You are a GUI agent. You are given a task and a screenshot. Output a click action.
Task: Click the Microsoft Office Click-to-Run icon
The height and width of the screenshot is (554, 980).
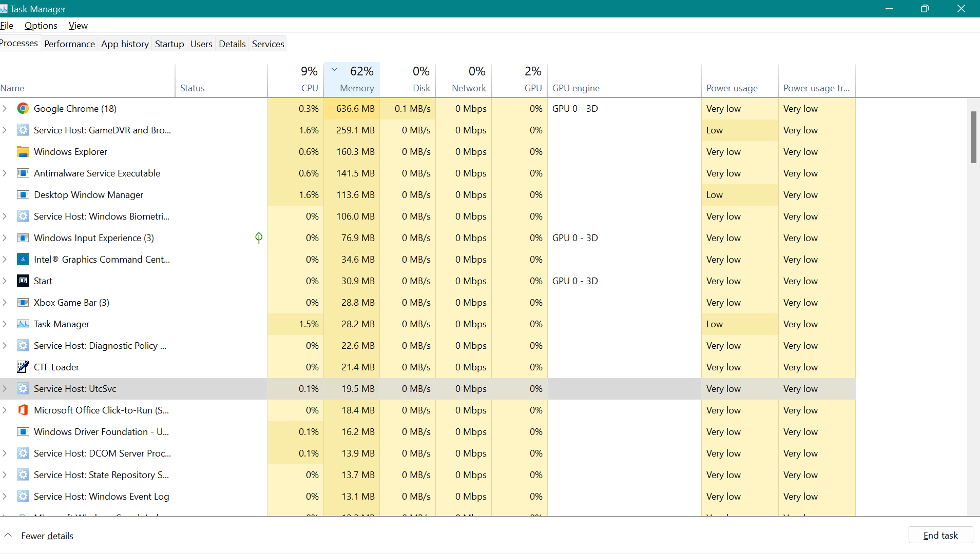tap(23, 410)
